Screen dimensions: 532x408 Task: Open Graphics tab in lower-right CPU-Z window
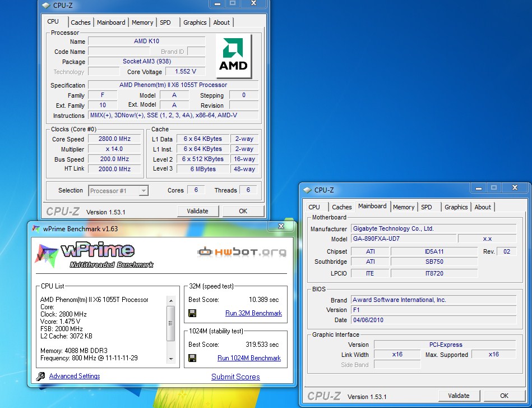tap(456, 207)
